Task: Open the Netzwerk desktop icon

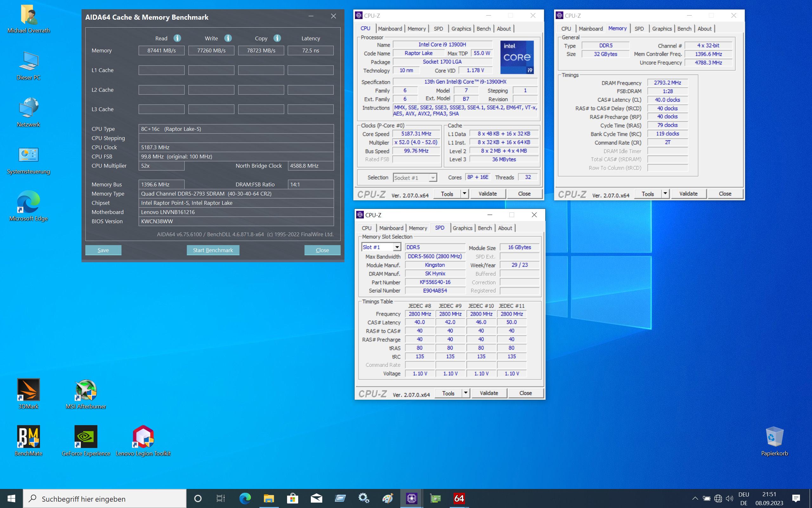Action: 29,113
